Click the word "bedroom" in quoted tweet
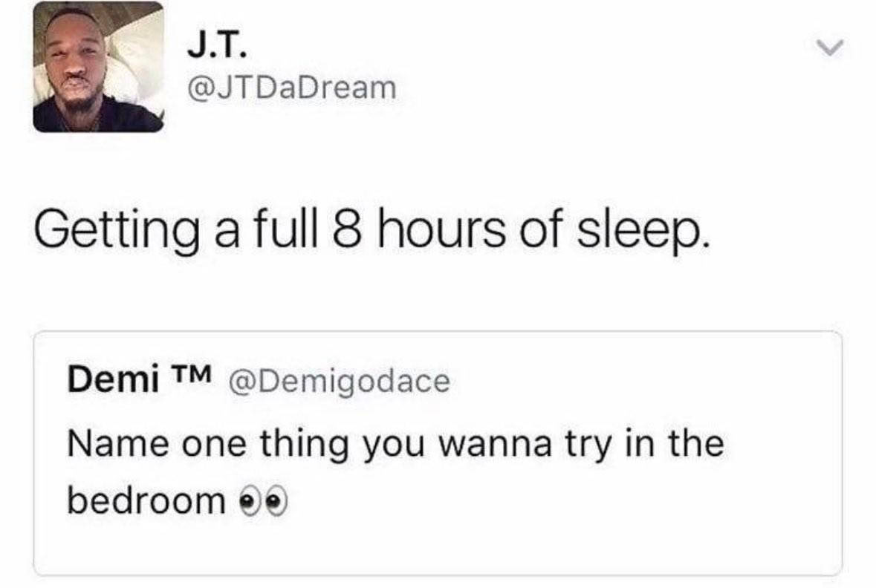Viewport: 876px width, 588px height. tap(146, 500)
